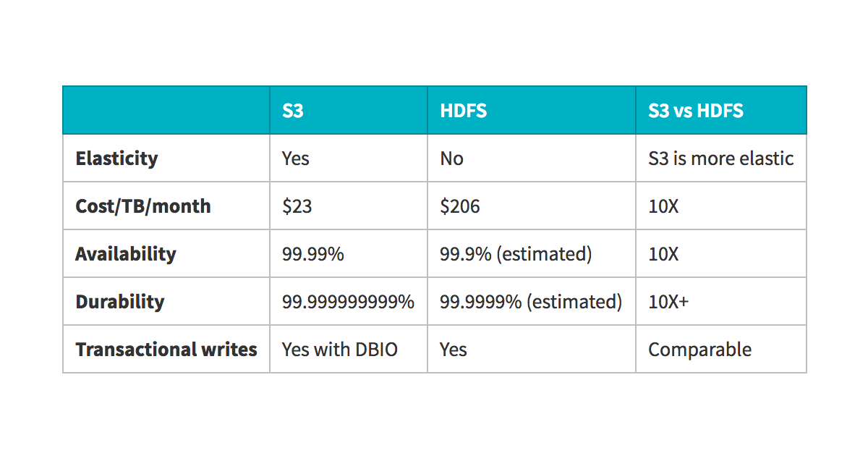Select the Comparable cell

click(699, 350)
